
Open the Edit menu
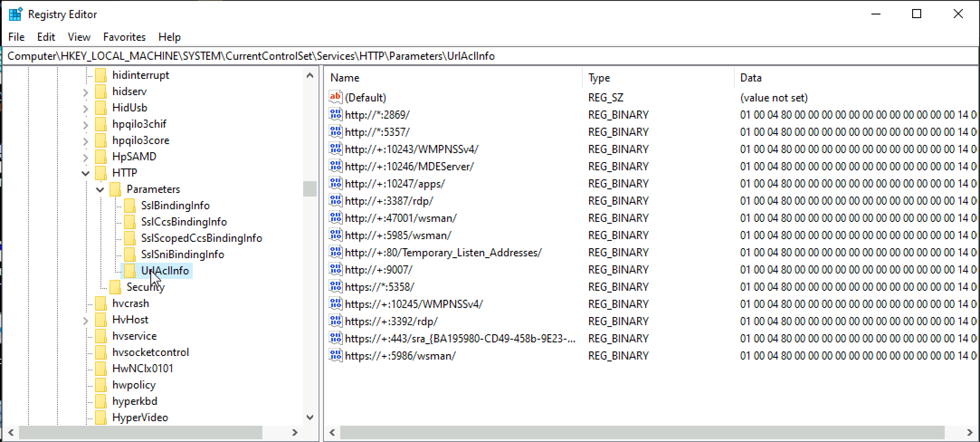pos(45,37)
